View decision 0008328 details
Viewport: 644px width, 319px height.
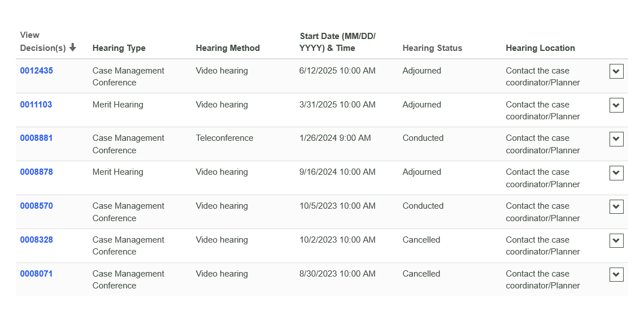37,240
